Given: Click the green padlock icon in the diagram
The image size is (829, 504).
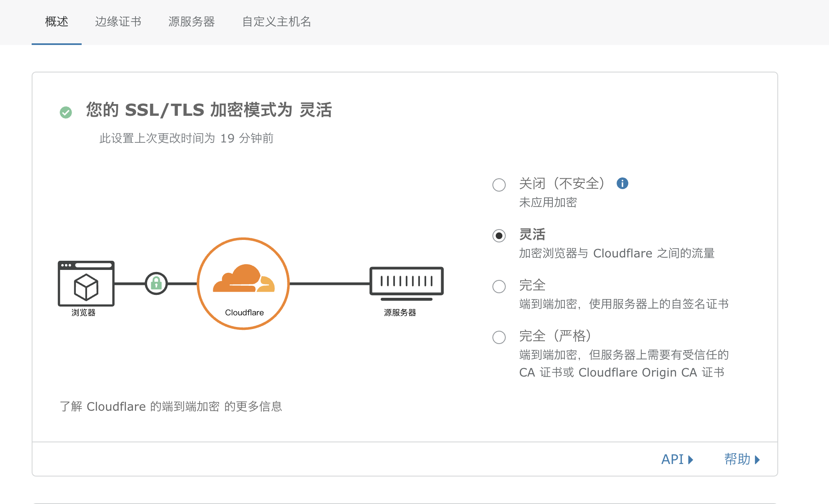Looking at the screenshot, I should pyautogui.click(x=157, y=284).
